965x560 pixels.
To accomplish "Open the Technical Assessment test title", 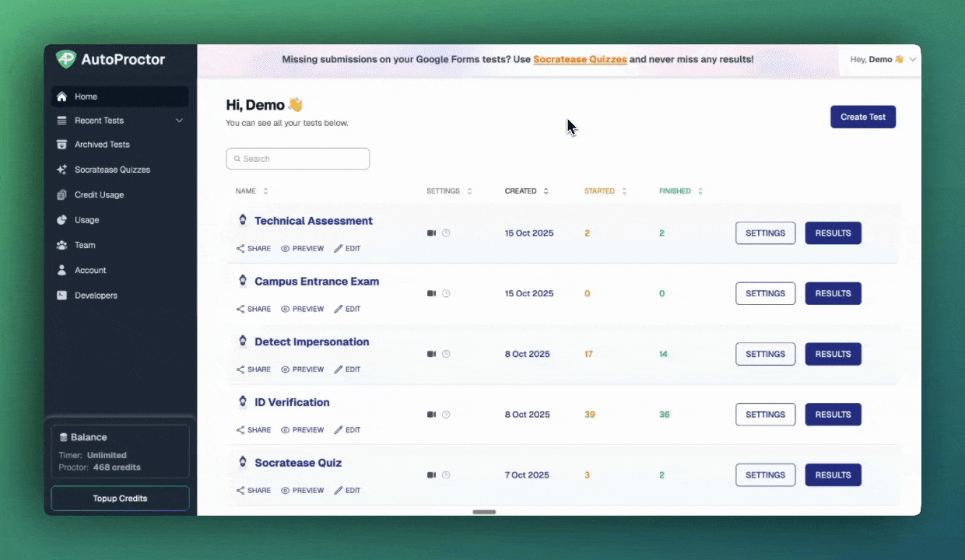I will pyautogui.click(x=314, y=221).
